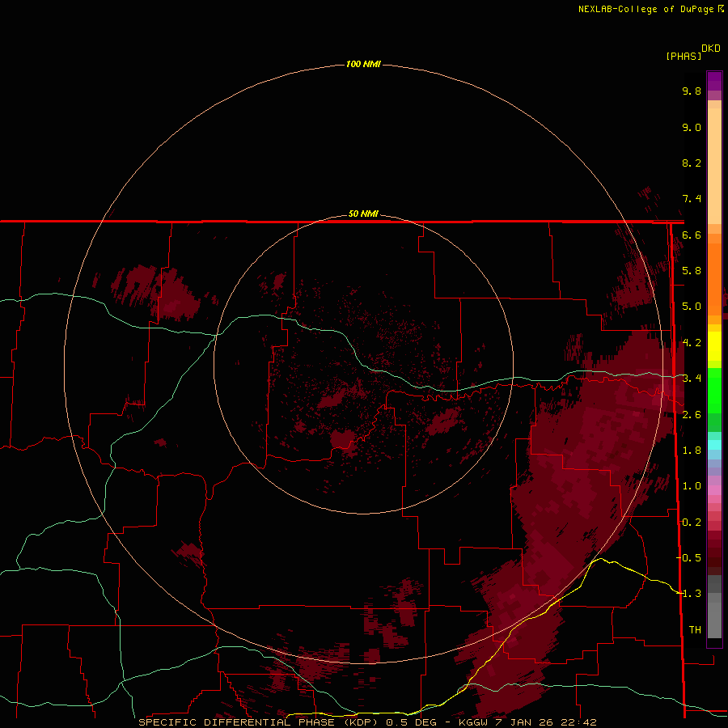Click the DKD units label above the color scale

(711, 49)
